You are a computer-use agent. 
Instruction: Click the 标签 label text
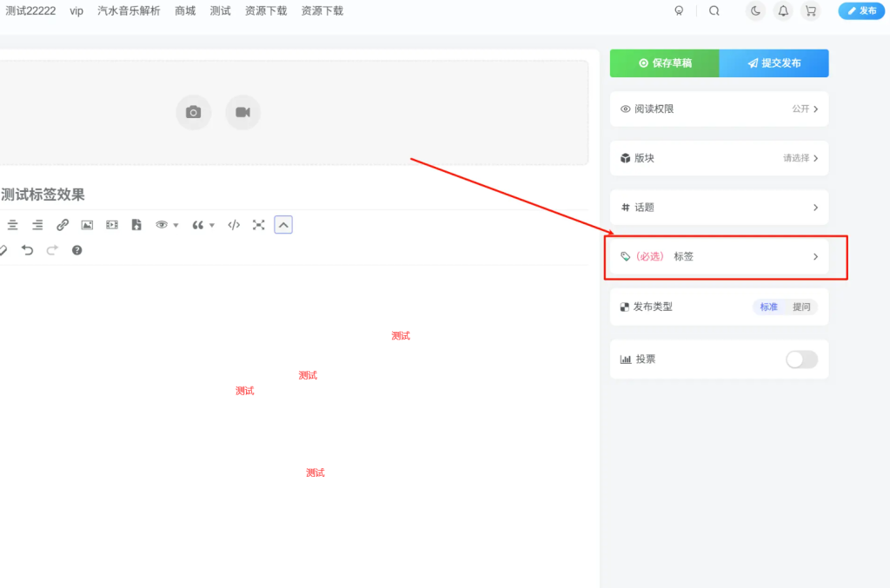click(x=683, y=257)
